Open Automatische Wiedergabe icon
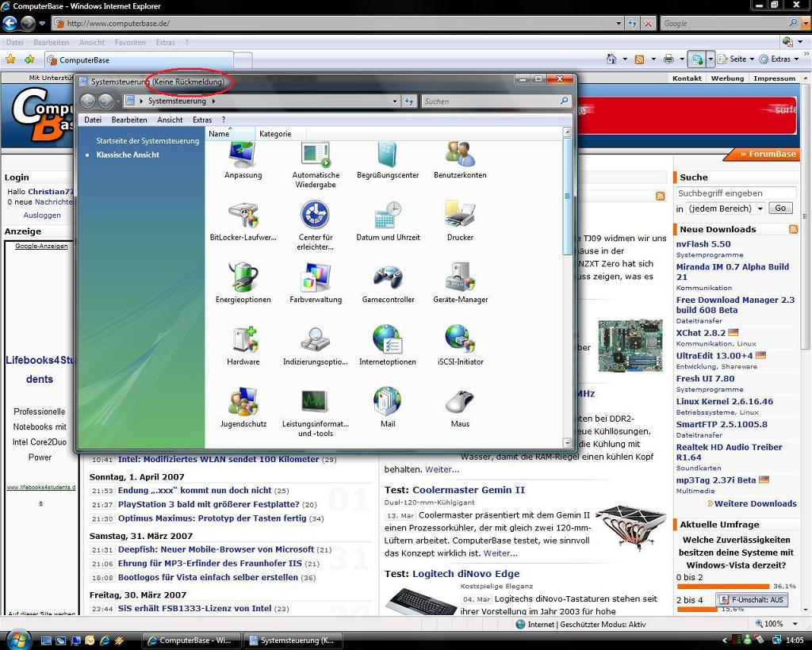Screen dimensions: 812x650 tap(316, 166)
